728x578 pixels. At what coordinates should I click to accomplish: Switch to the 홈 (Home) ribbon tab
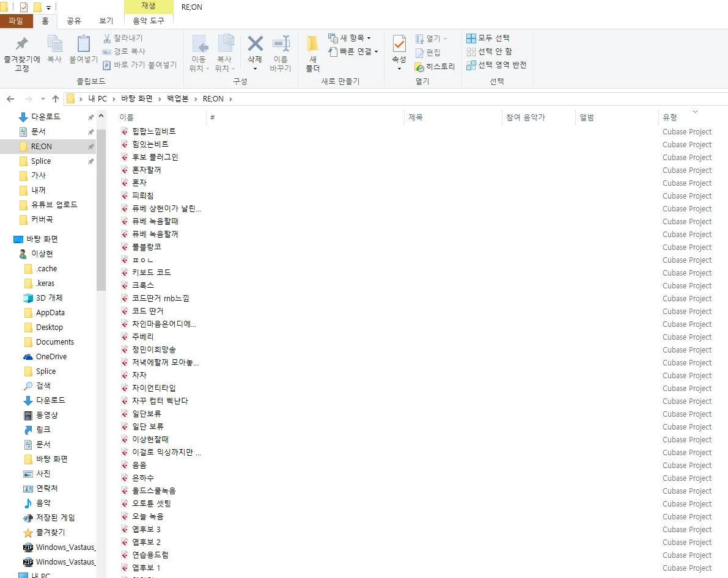point(45,21)
